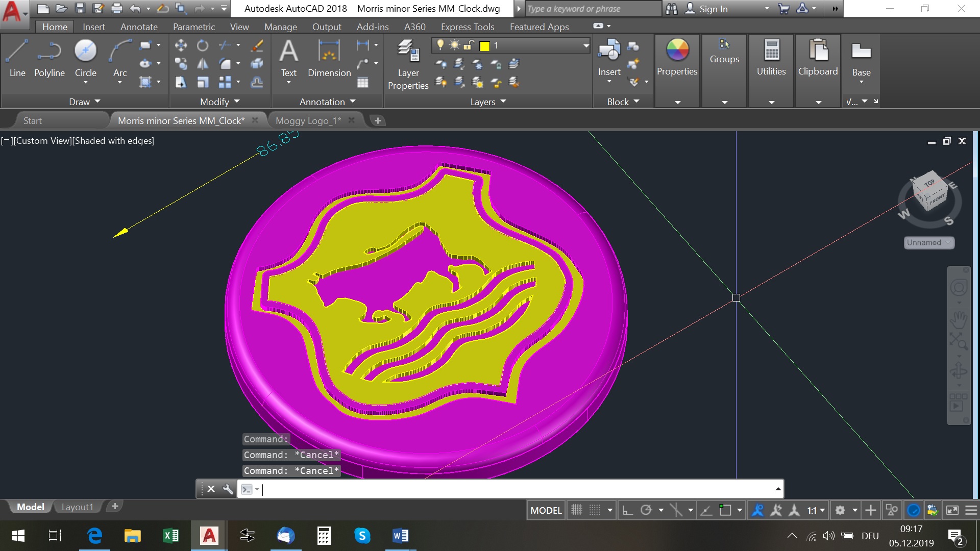Open the Parametric ribbon tab
The height and width of the screenshot is (551, 980).
193,27
